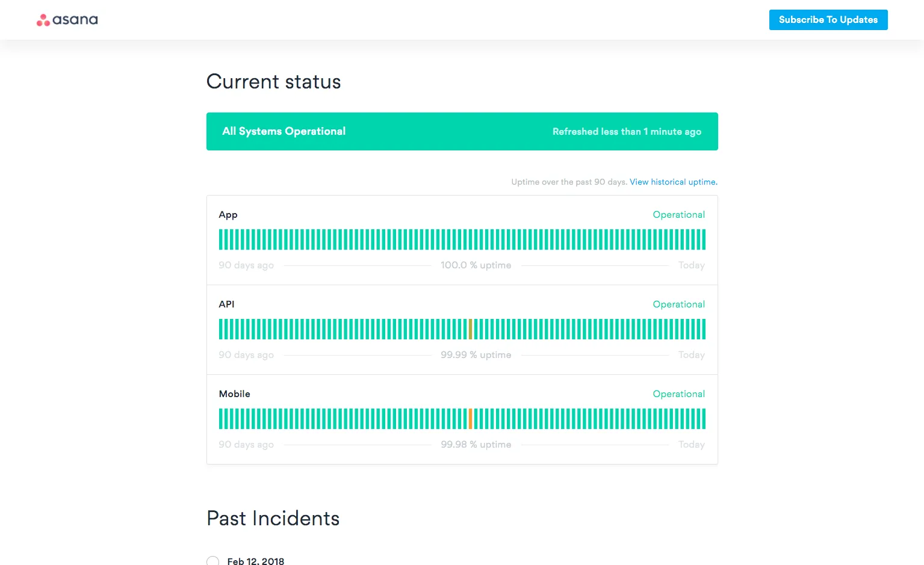Click the Refreshed less than 1 minute ago text
The image size is (924, 565).
[627, 132]
